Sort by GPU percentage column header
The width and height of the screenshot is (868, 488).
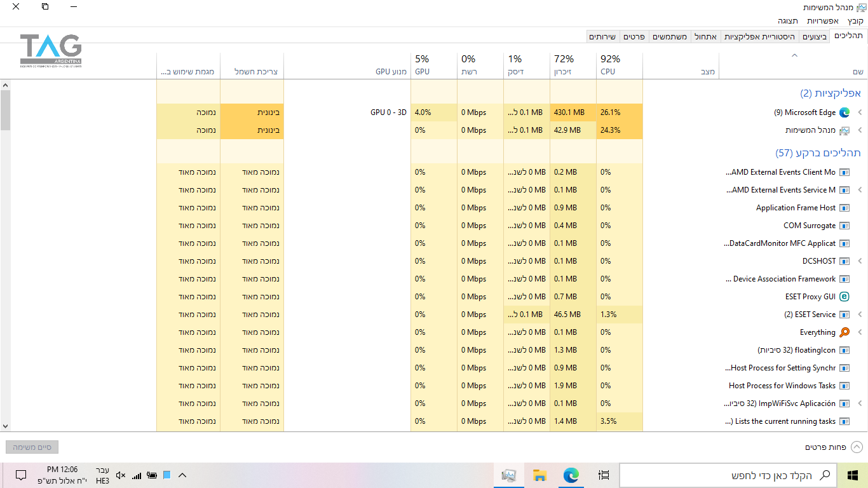point(434,65)
